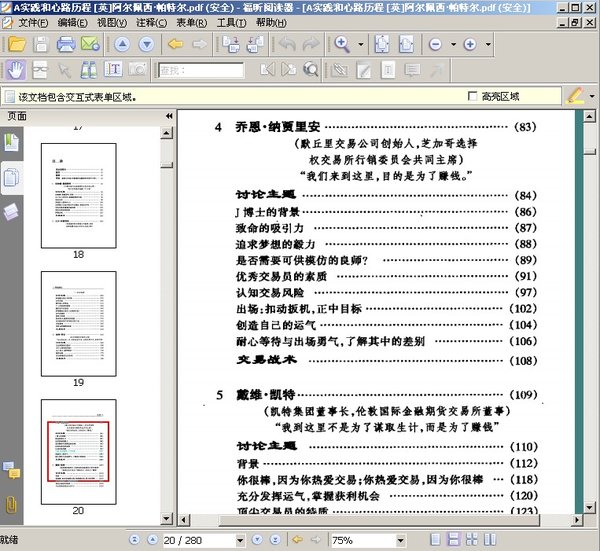600x551 pixels.
Task: Open the zoom out dropdown arrow
Action: [453, 44]
